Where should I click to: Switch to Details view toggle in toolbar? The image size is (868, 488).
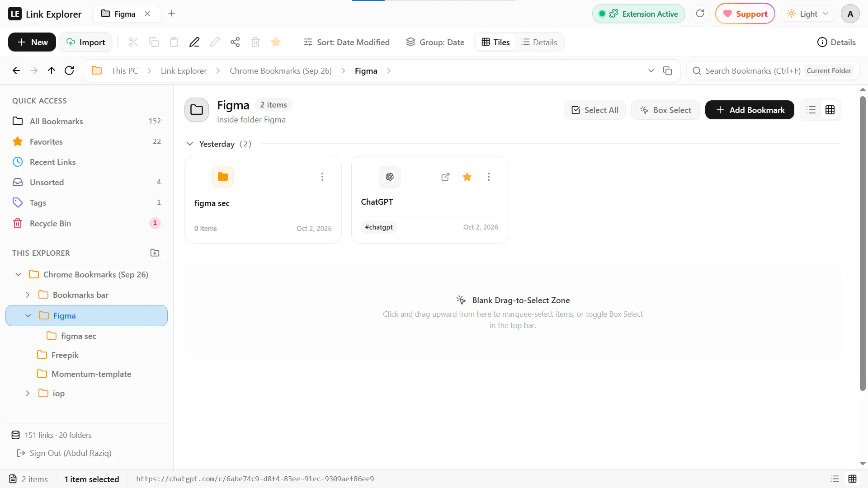[x=539, y=42]
